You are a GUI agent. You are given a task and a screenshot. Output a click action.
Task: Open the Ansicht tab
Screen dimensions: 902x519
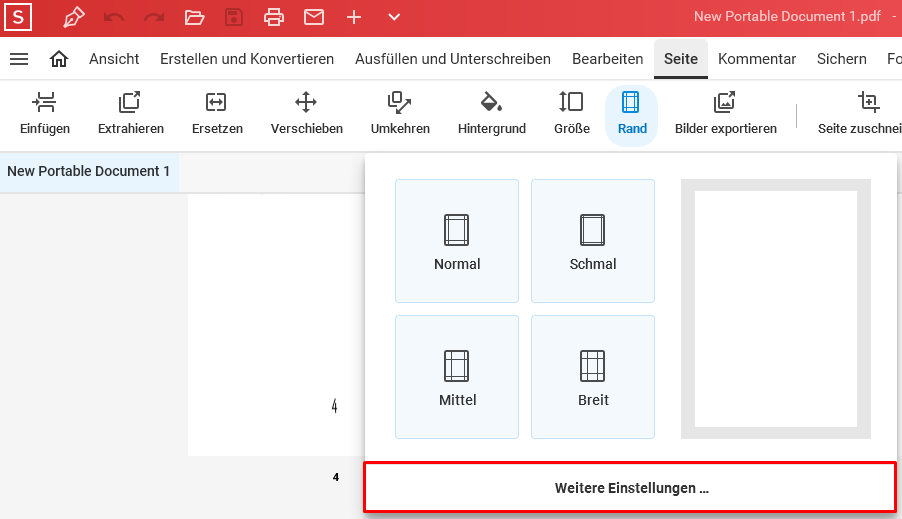coord(114,59)
